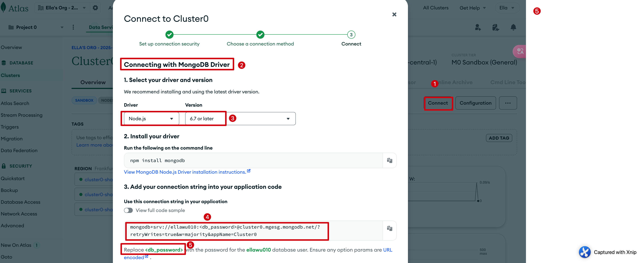Open Database Access in sidebar

click(x=20, y=202)
